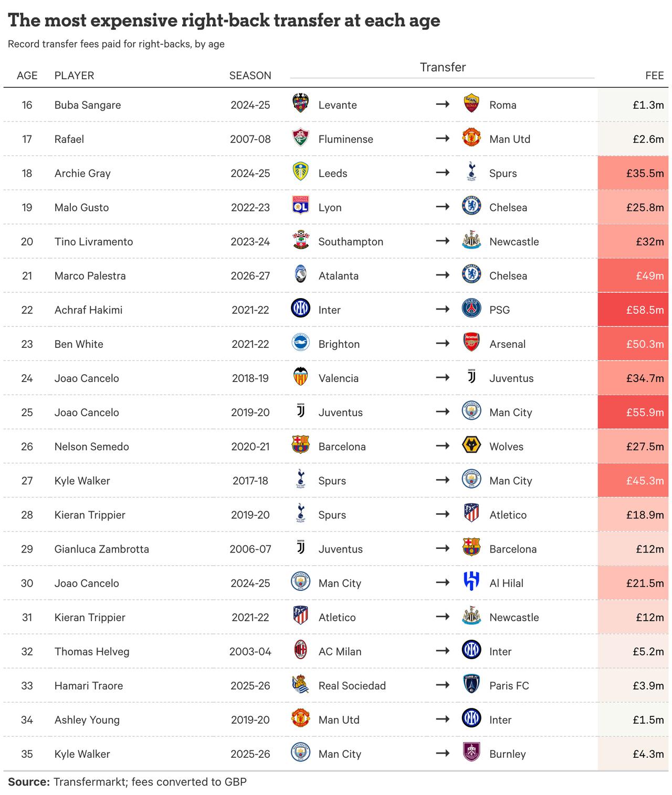
Task: Click the Transfermarkt source text
Action: (x=150, y=782)
